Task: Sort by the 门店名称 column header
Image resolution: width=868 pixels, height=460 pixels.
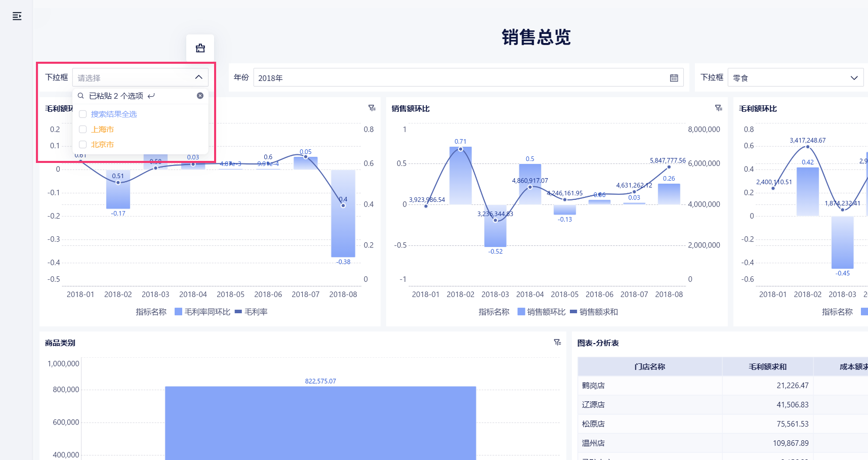Action: click(650, 366)
